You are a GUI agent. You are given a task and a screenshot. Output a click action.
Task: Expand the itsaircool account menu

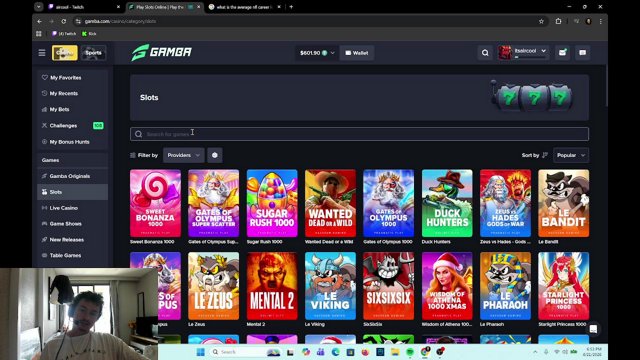click(544, 51)
